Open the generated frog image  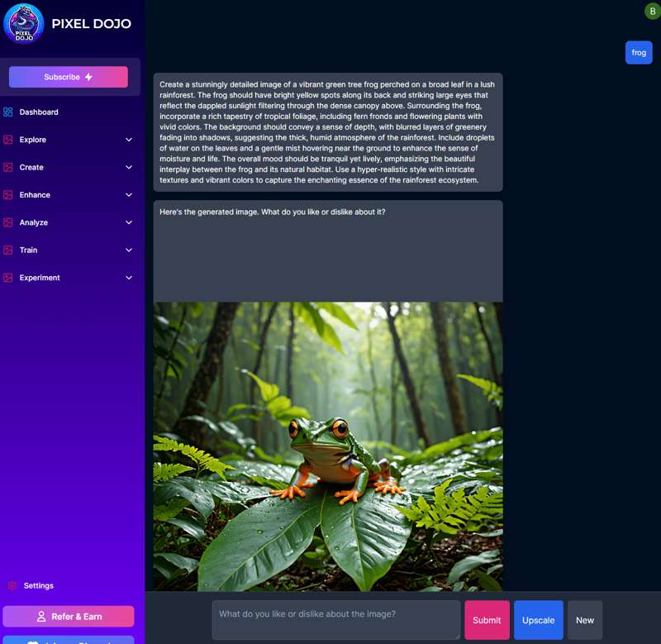coord(328,446)
